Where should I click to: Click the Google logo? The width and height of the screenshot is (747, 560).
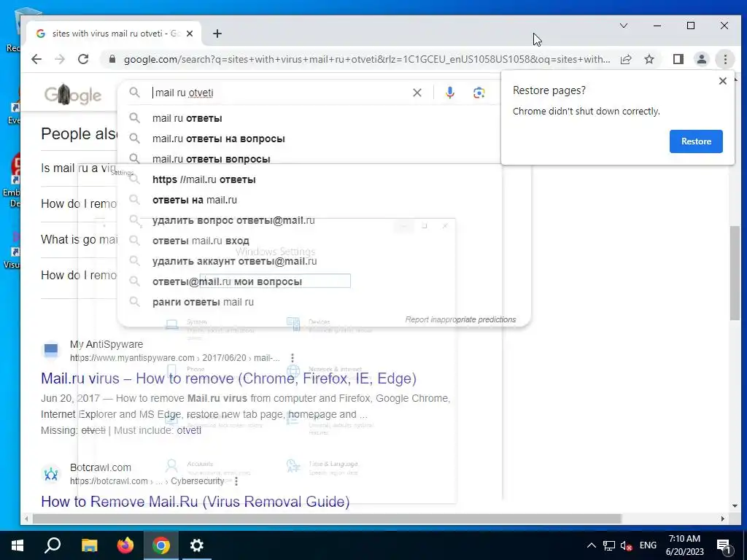pos(73,95)
